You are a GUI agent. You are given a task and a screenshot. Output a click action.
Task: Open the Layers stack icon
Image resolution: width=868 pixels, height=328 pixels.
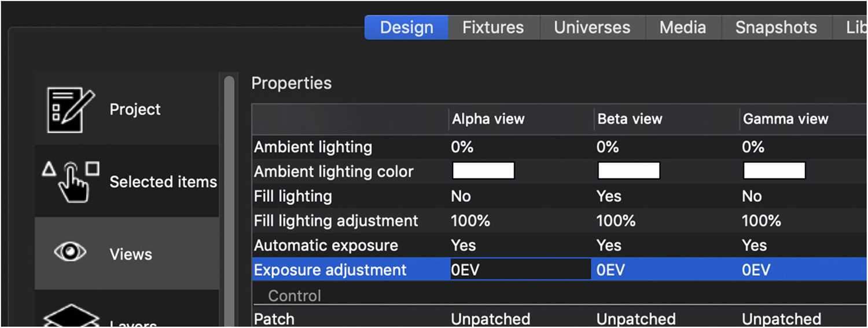(71, 316)
